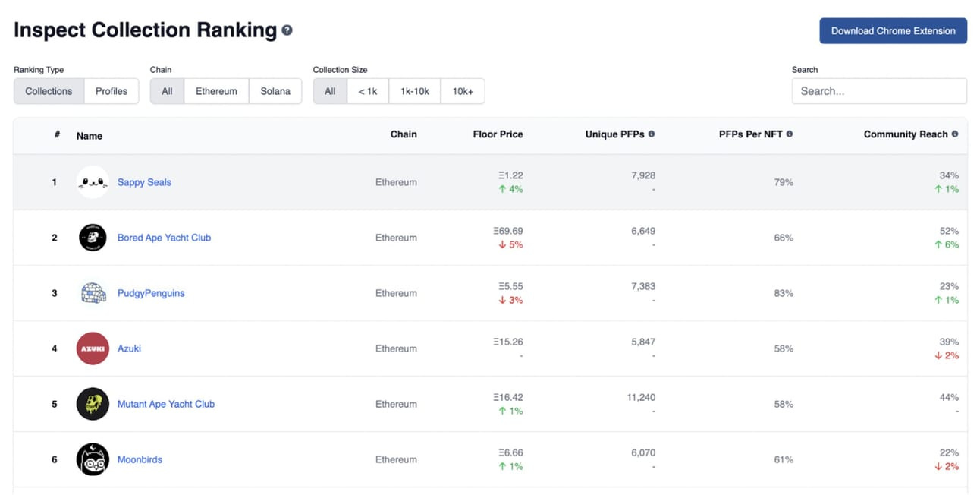Click the info icon next to Unique PFPs

tap(652, 134)
